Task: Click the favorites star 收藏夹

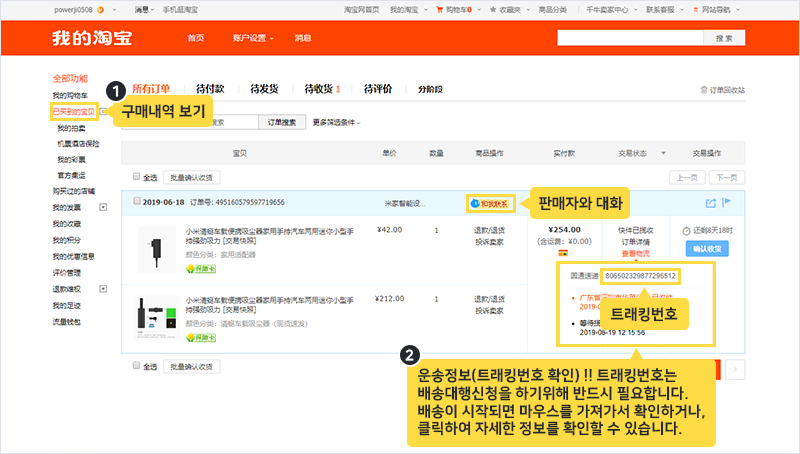Action: pos(493,10)
